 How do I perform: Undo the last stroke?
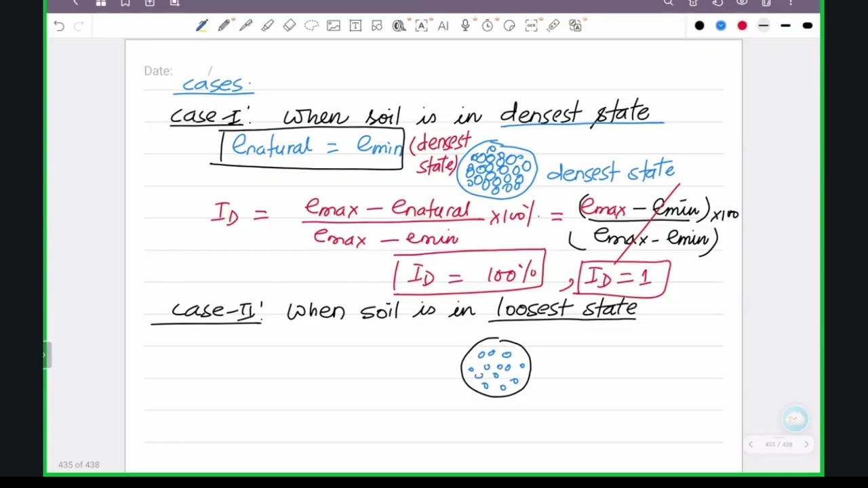click(59, 26)
